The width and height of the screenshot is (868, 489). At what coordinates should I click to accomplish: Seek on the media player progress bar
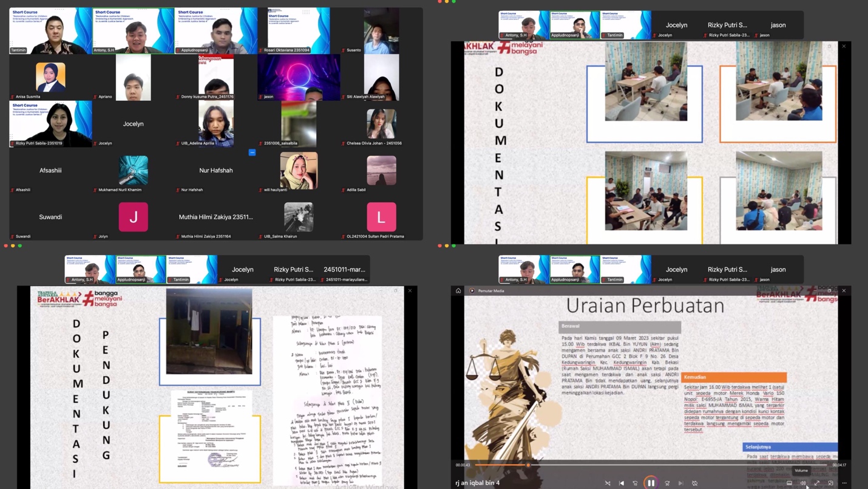coord(651,465)
